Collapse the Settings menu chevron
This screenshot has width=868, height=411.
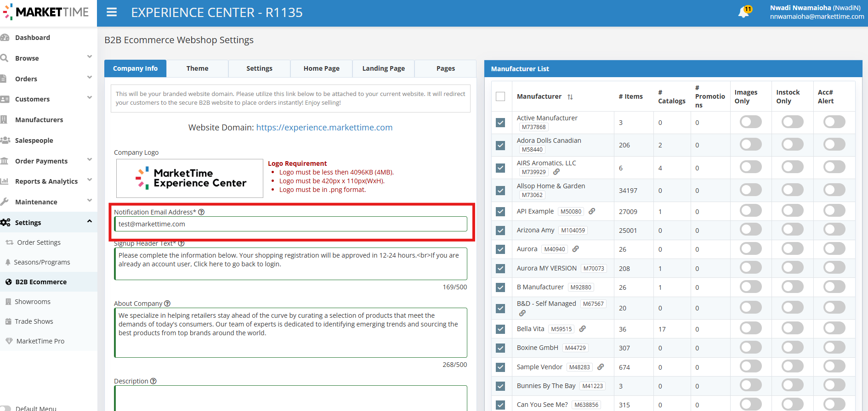click(x=90, y=221)
